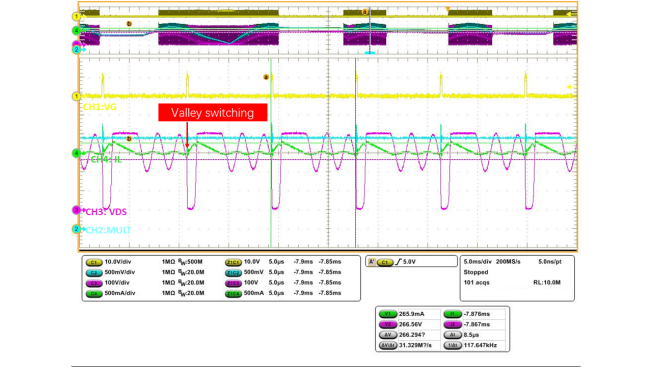Select the 1/Δt frequency readout badge
652x367 pixels.
point(452,345)
